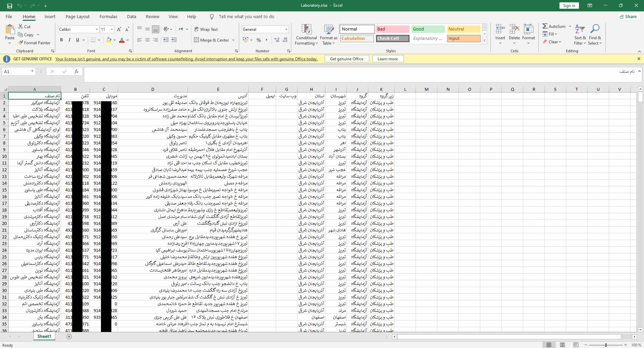644x348 pixels.
Task: Open the font name Calibri dropdown
Action: click(x=97, y=30)
